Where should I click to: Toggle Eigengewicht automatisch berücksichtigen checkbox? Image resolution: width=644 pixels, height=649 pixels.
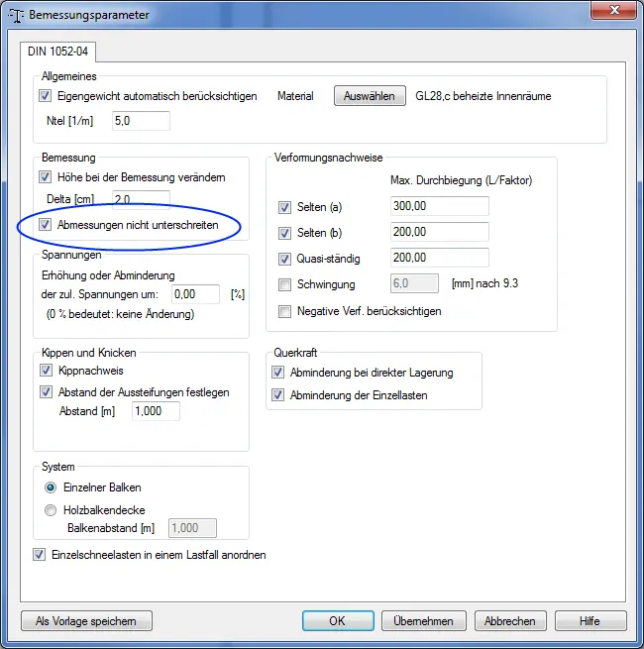(46, 96)
